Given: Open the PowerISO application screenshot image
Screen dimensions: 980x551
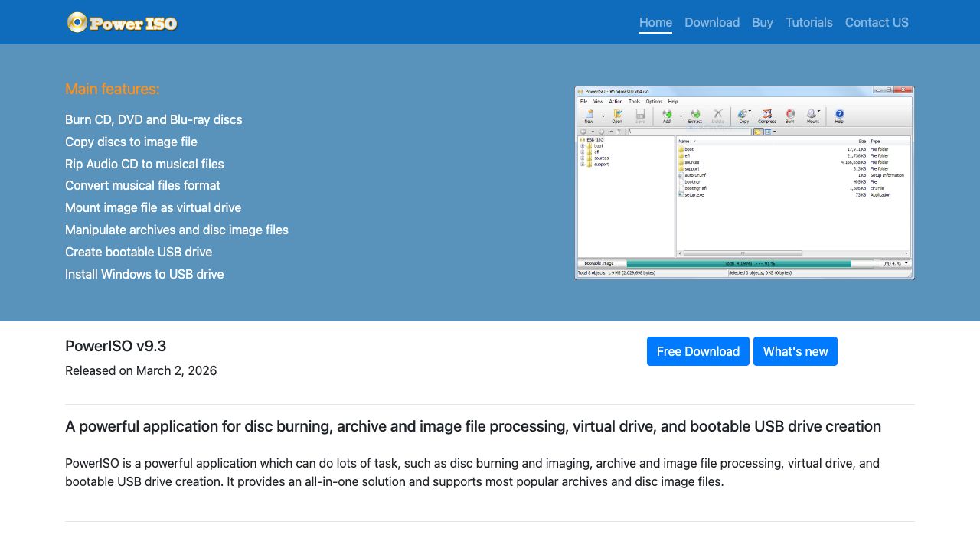Looking at the screenshot, I should [x=744, y=183].
